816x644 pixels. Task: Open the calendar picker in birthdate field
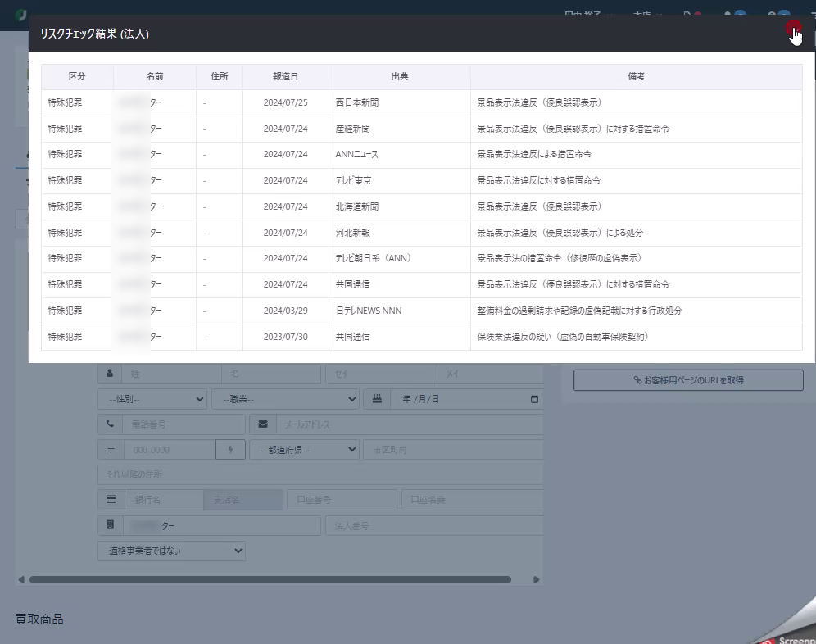click(x=534, y=399)
